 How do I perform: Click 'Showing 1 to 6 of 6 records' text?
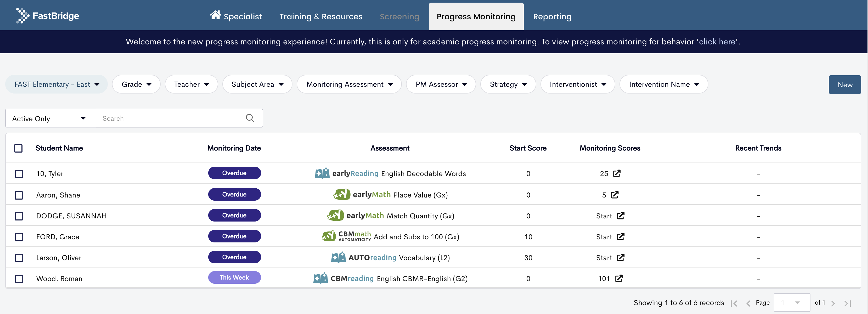pos(679,303)
